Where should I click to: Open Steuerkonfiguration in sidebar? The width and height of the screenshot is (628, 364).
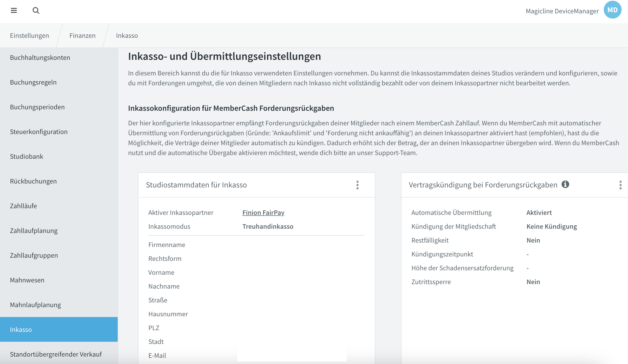pos(59,132)
